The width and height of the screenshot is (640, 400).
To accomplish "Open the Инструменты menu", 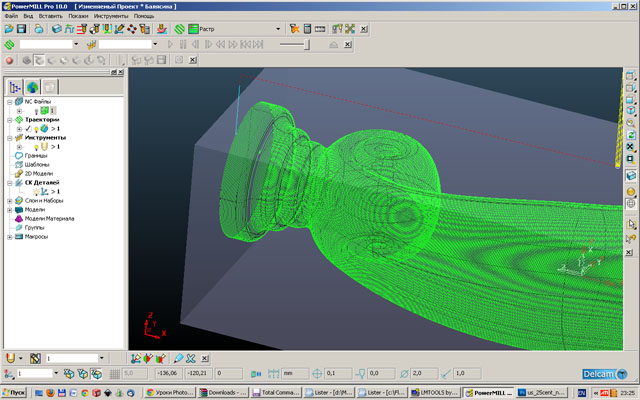I will click(x=111, y=16).
